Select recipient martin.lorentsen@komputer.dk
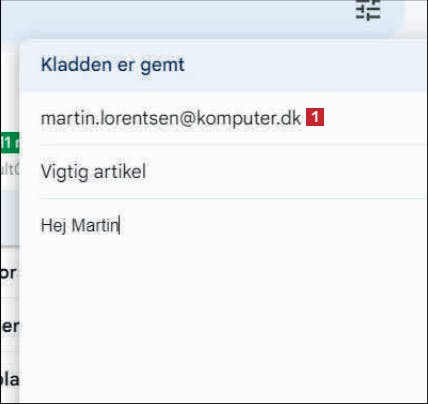Image resolution: width=428 pixels, height=404 pixels. (x=171, y=118)
